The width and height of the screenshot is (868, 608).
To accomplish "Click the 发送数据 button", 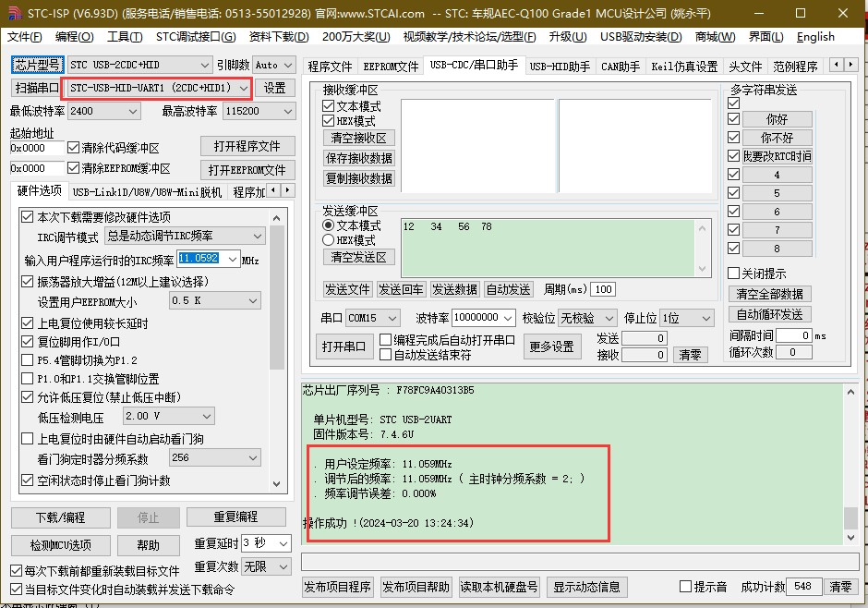I will coord(454,289).
